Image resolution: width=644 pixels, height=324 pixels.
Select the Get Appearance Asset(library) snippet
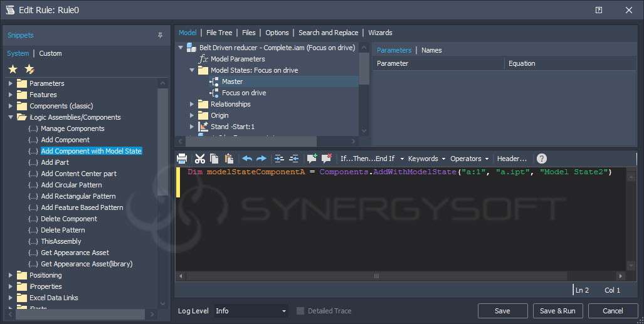pos(87,264)
